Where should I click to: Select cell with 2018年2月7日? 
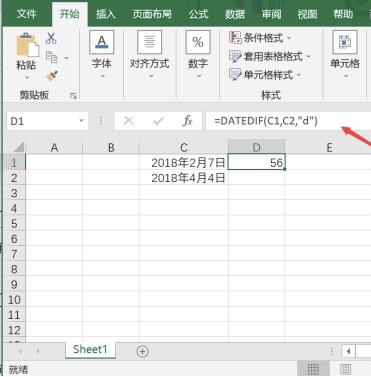[x=184, y=163]
